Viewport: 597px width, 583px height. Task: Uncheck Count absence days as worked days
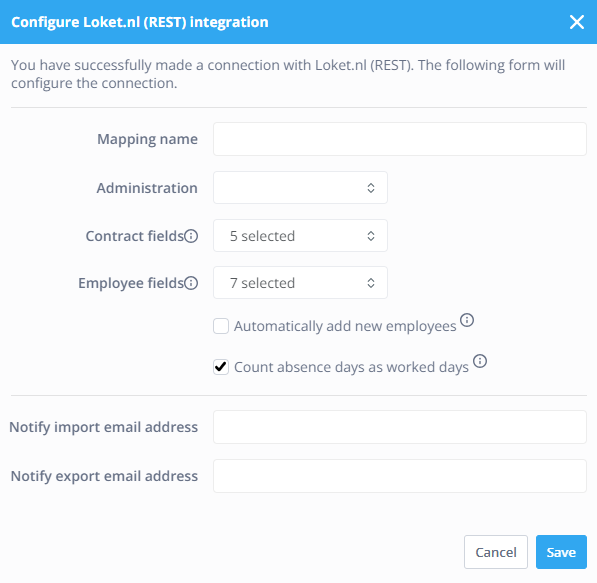click(x=221, y=367)
